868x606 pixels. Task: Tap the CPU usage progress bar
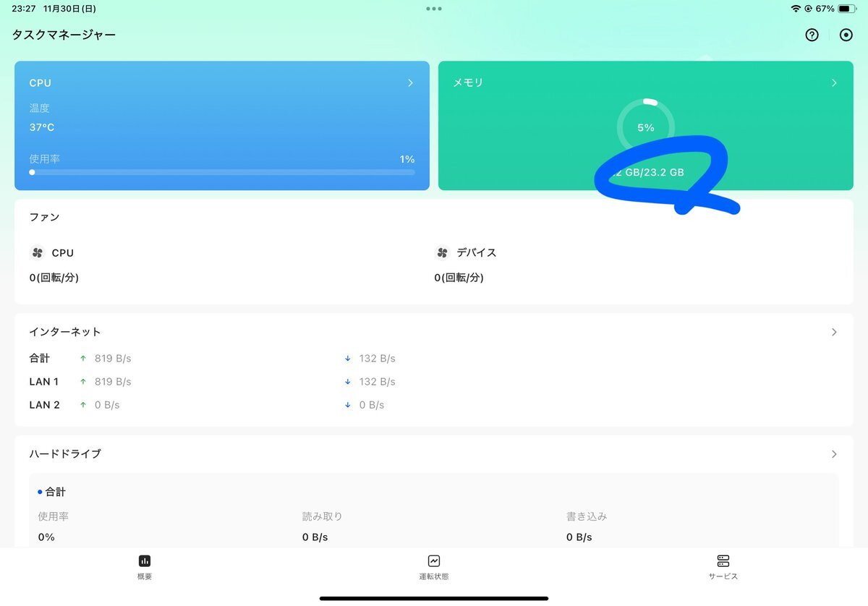point(222,172)
